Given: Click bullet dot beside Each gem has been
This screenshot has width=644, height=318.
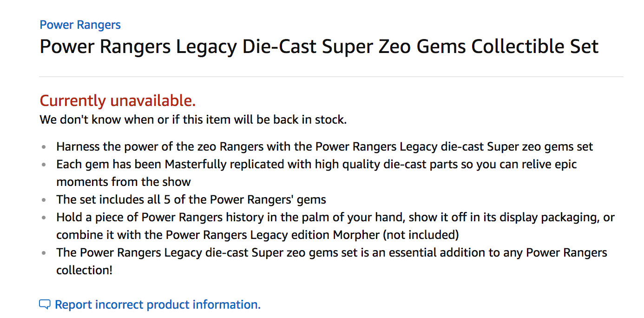Looking at the screenshot, I should tap(44, 165).
